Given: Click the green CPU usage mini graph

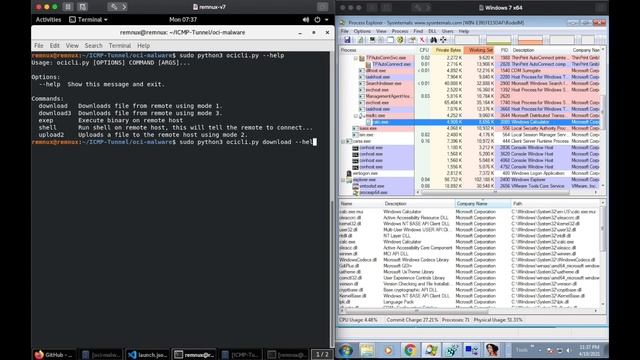Looking at the screenshot, I should [499, 40].
